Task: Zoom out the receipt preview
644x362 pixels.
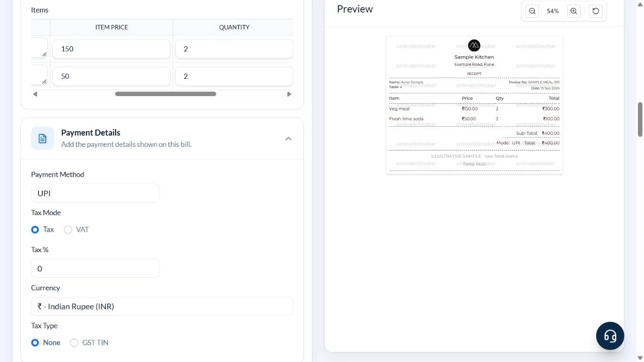Action: (532, 11)
